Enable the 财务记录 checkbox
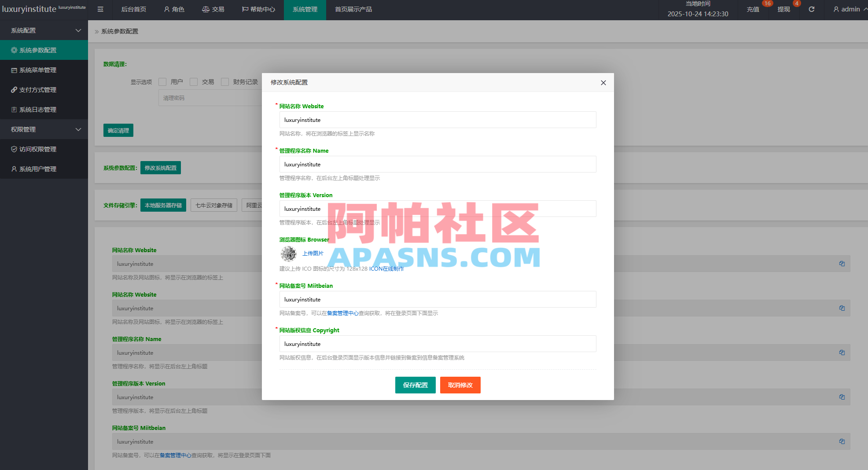The height and width of the screenshot is (470, 868). [225, 82]
